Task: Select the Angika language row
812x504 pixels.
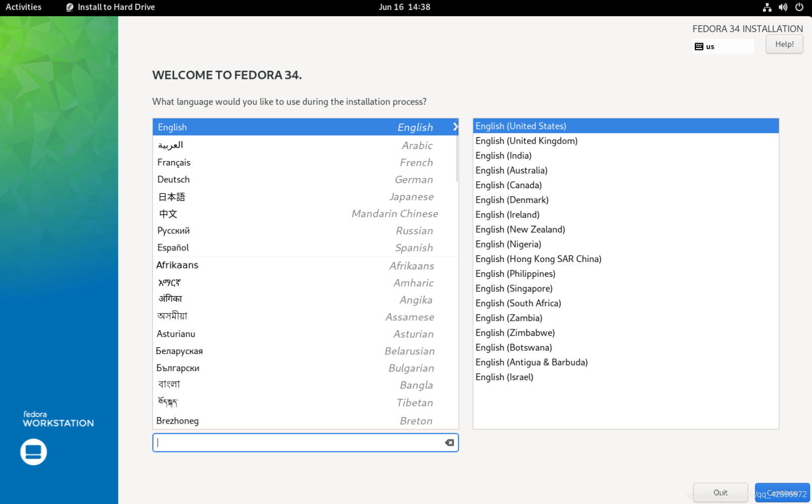Action: point(306,300)
